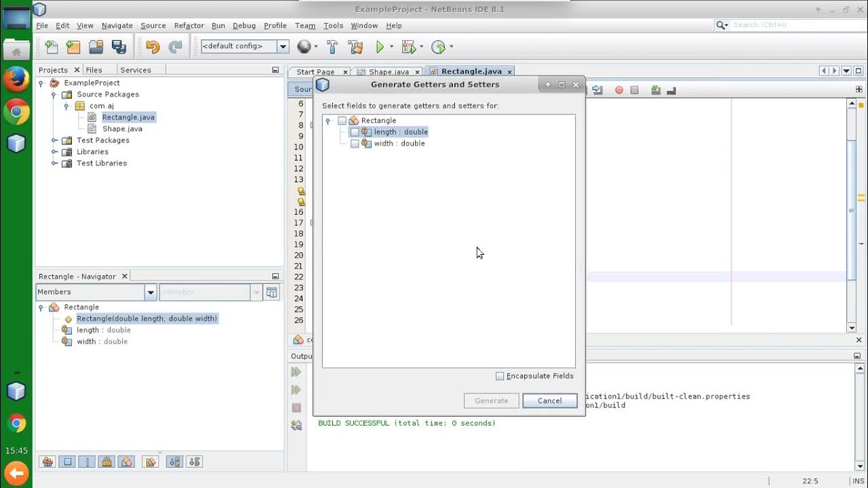The width and height of the screenshot is (868, 488).
Task: Click the upper Chrome icon in dock
Action: 16,112
